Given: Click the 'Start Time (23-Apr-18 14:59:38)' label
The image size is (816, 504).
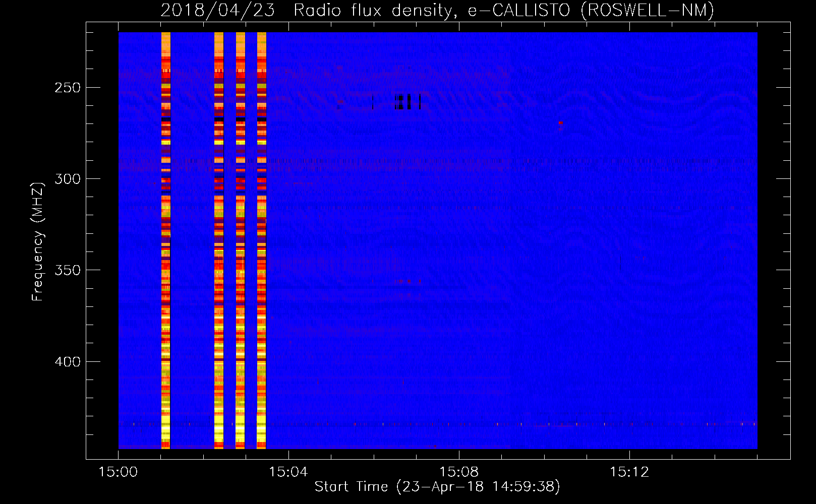Looking at the screenshot, I should (x=437, y=486).
